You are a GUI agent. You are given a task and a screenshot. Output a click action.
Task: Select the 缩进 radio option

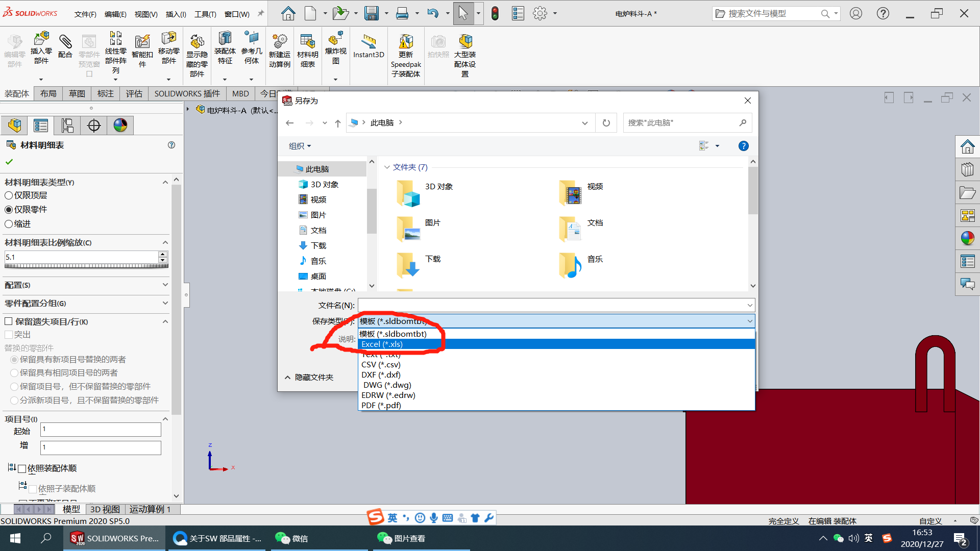coord(9,224)
